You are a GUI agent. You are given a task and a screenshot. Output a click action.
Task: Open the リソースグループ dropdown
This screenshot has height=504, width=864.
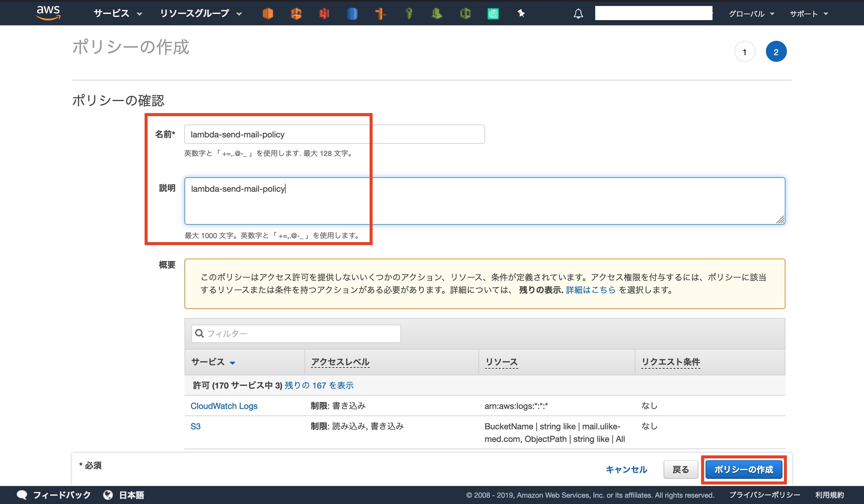(x=201, y=14)
